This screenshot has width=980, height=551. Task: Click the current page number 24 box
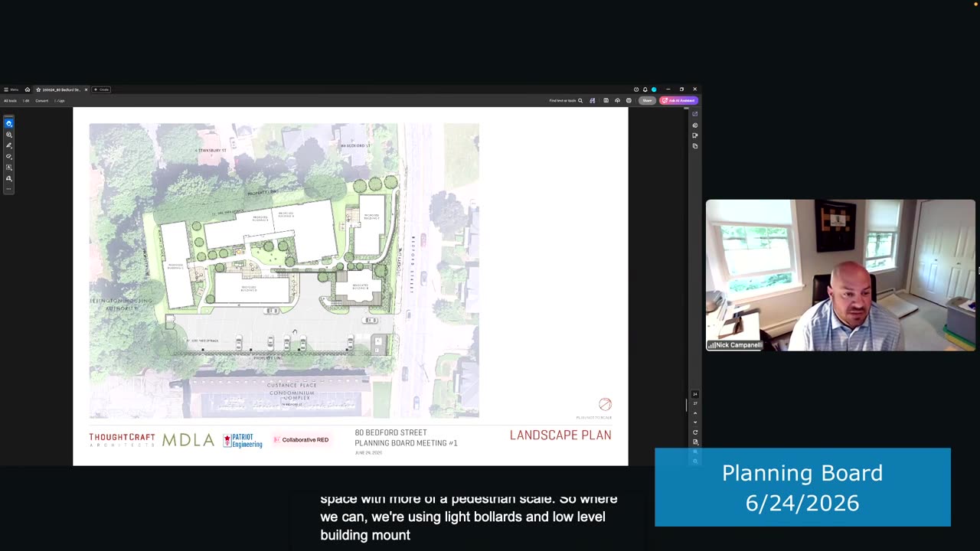coord(695,394)
